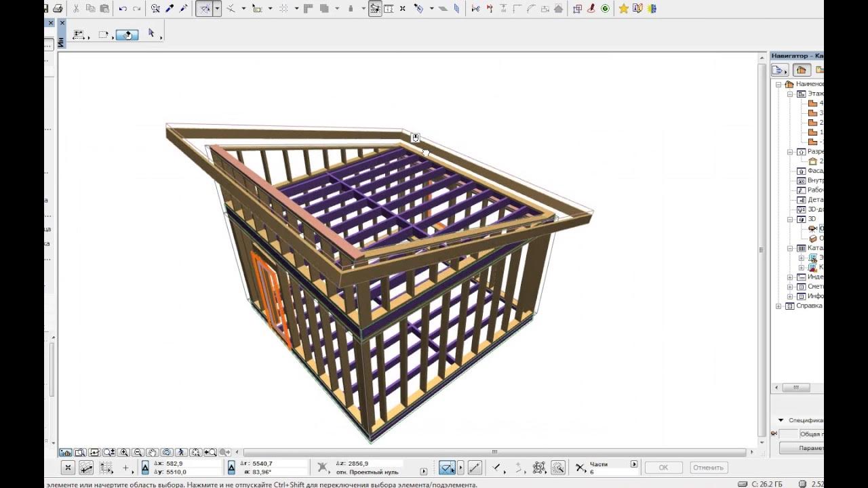Click the fit in window icon

point(195,452)
